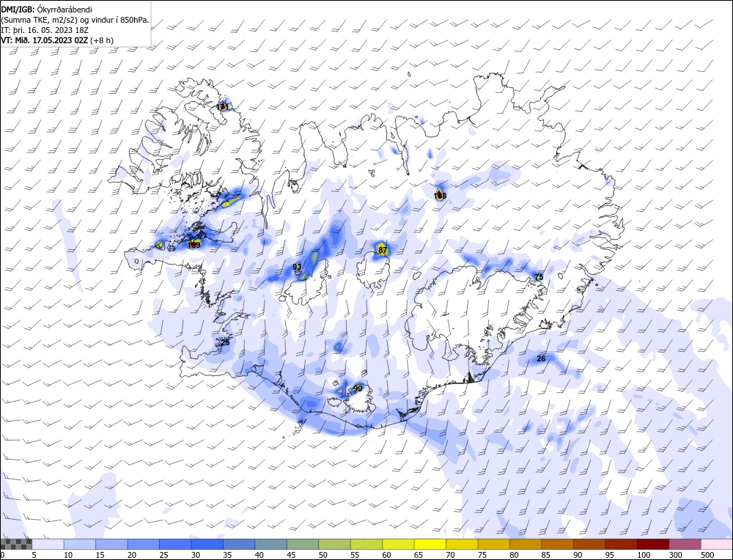Click the legend swatch between 30 and 35
This screenshot has height=560, width=733.
[207, 544]
